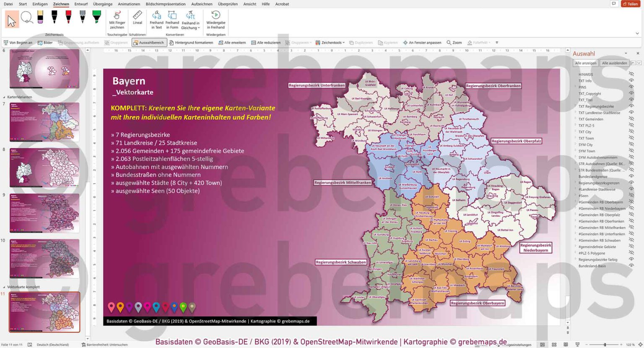
Task: Hide the Bundesland-Basis layer
Action: (632, 266)
